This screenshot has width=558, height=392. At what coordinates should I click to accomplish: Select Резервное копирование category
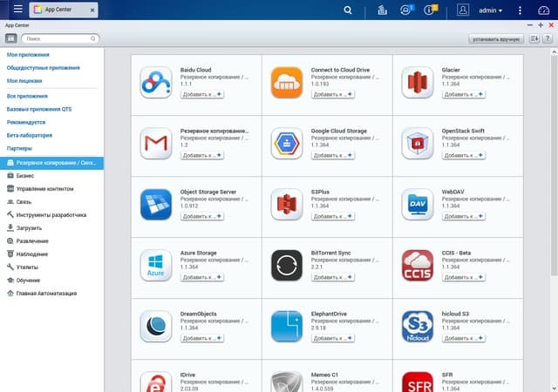coord(52,163)
